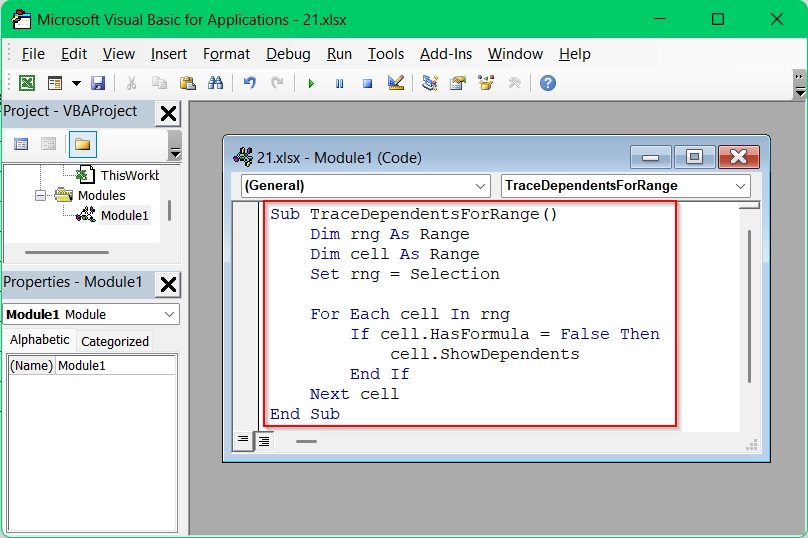
Task: Open the Properties Window toolbar icon
Action: pyautogui.click(x=458, y=83)
